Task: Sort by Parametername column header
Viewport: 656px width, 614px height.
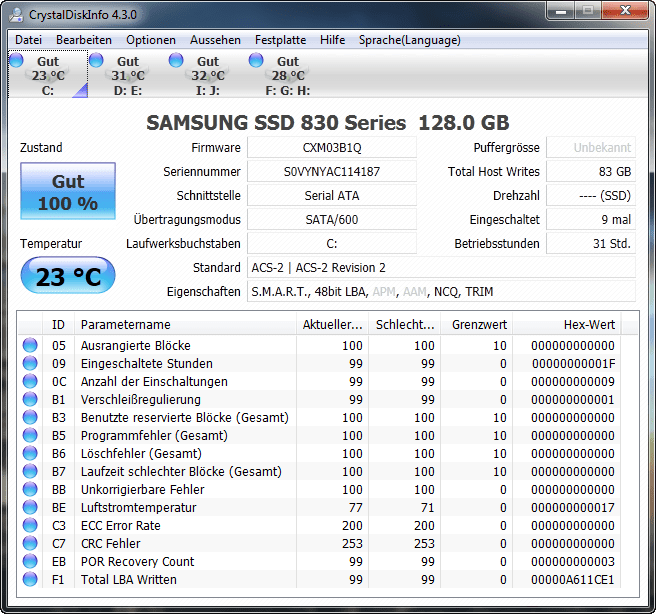Action: coord(185,325)
